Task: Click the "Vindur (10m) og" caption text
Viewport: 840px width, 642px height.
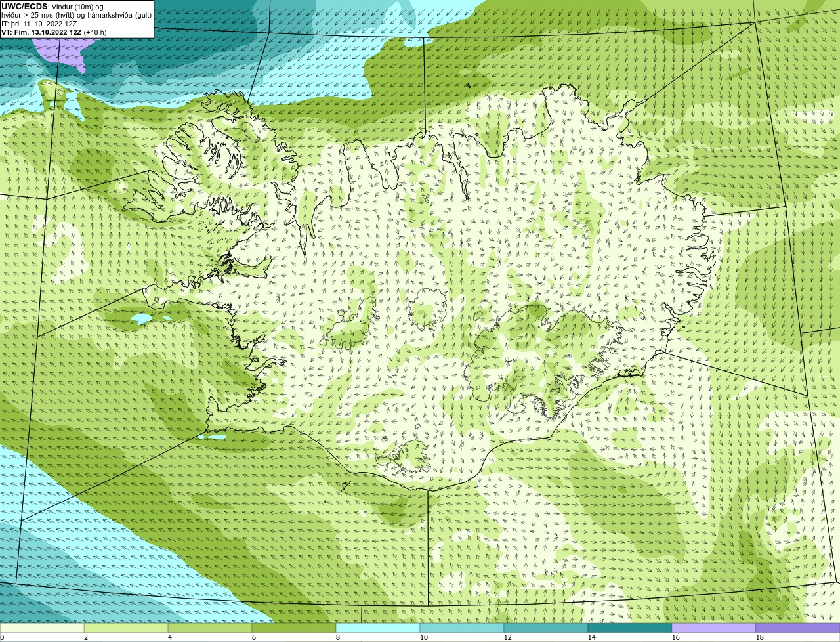Action: point(77,7)
